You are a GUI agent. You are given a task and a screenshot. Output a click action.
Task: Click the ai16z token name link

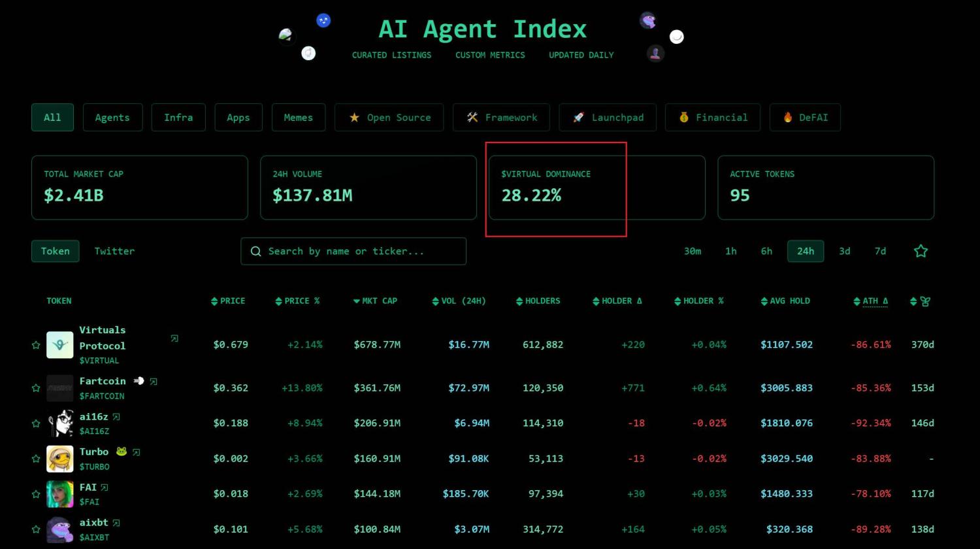[x=94, y=416]
